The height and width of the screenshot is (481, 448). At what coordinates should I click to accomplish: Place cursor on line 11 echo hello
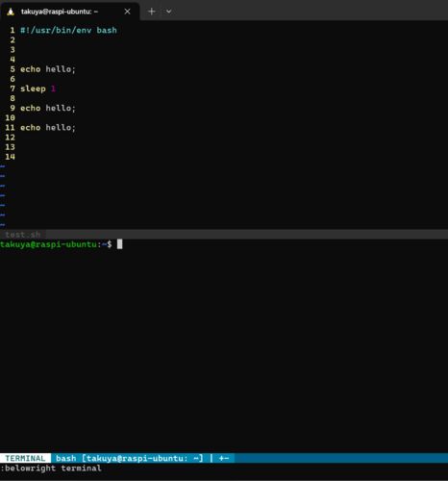click(48, 128)
